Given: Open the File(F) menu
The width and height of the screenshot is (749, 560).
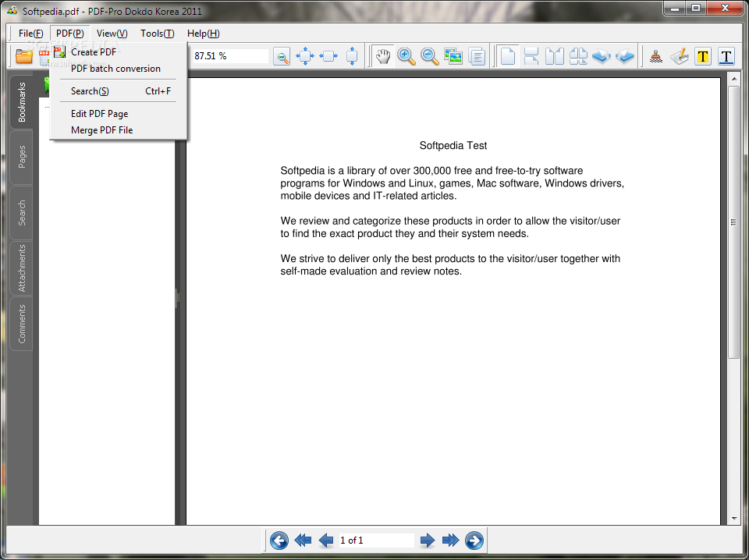Looking at the screenshot, I should pos(31,34).
